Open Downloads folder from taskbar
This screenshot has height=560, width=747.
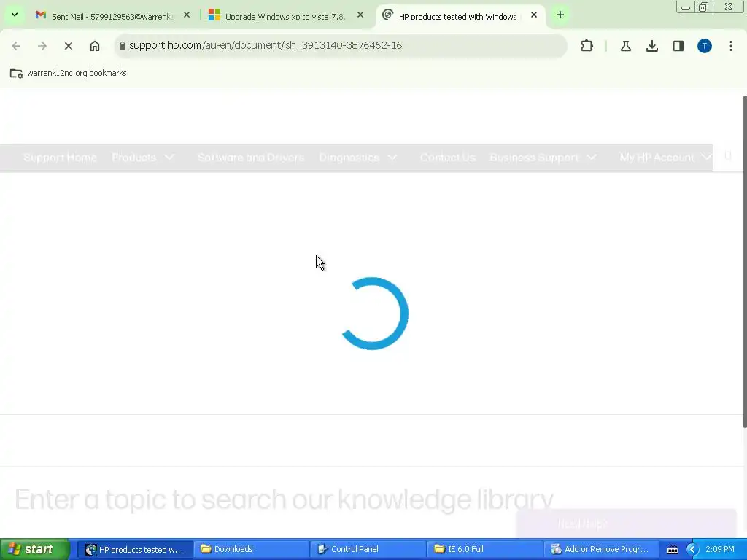[252, 550]
